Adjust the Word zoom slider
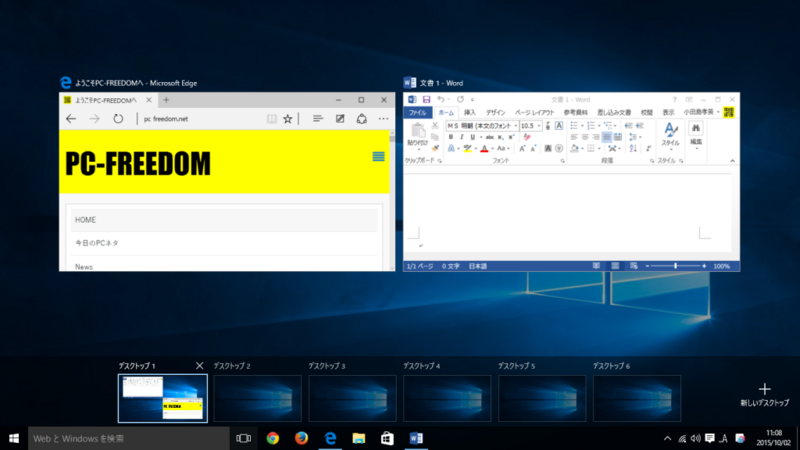 (675, 266)
